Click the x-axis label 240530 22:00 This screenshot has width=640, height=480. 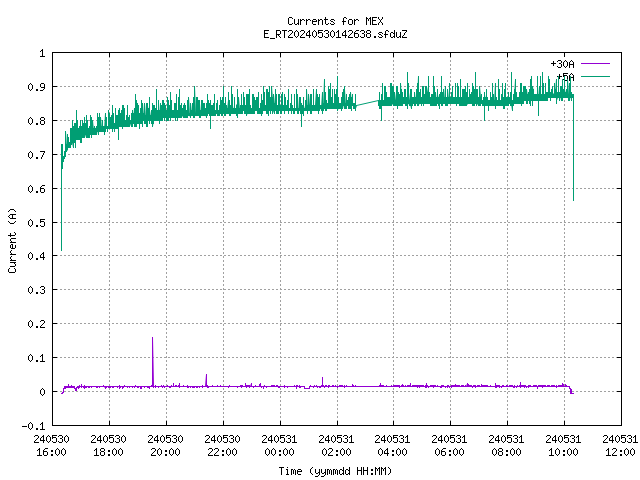[x=222, y=445]
